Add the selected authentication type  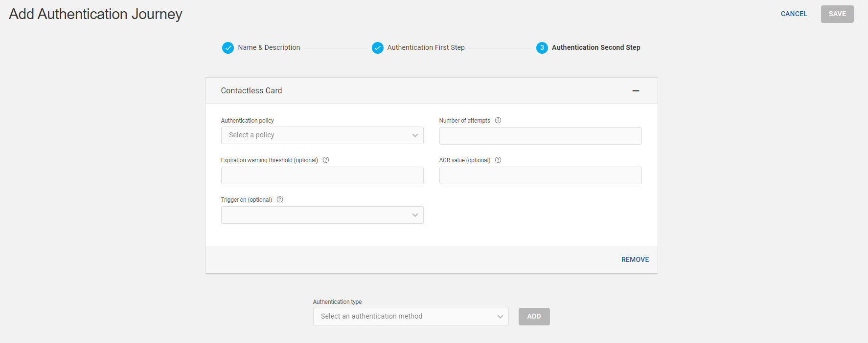534,317
